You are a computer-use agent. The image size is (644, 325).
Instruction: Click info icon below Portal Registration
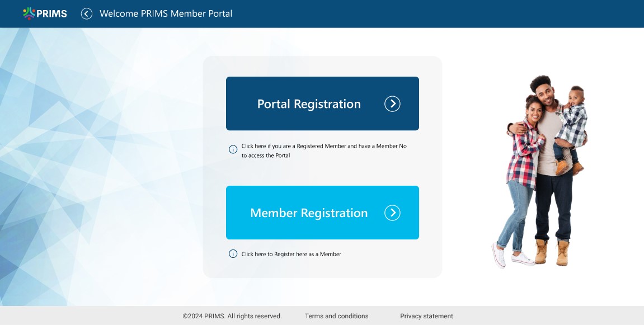coord(233,149)
